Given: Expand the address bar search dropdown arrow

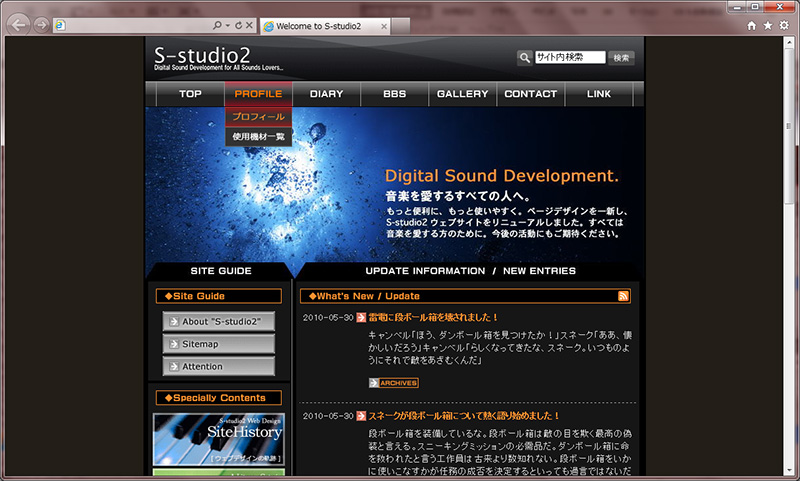Looking at the screenshot, I should point(228,25).
